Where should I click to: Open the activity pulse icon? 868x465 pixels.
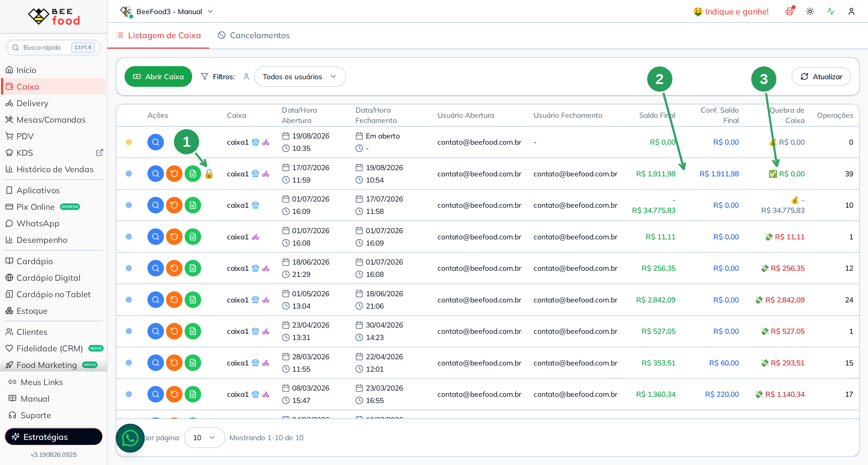point(831,11)
